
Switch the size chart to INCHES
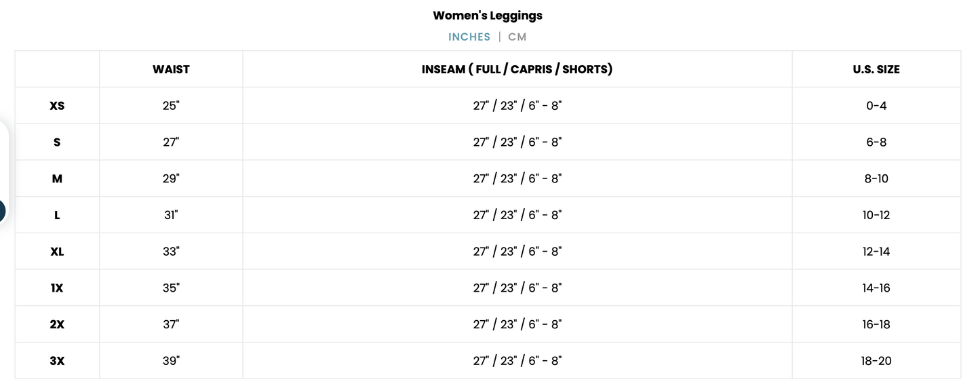click(469, 37)
